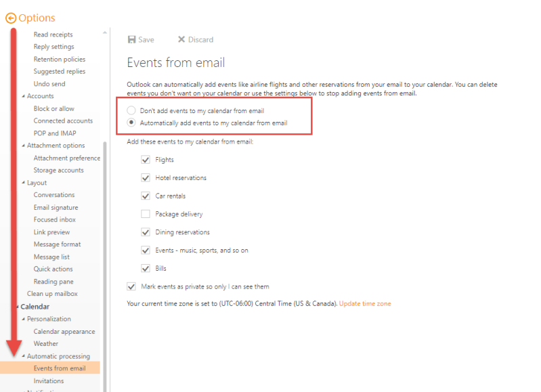Viewport: 541px width, 392px height.
Task: Collapse the Attachment options section
Action: coord(22,146)
